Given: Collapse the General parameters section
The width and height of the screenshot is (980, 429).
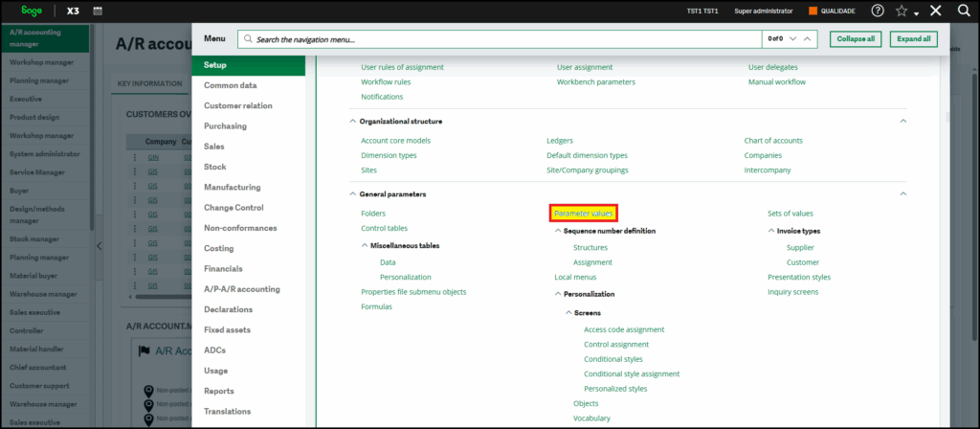Looking at the screenshot, I should click(903, 194).
